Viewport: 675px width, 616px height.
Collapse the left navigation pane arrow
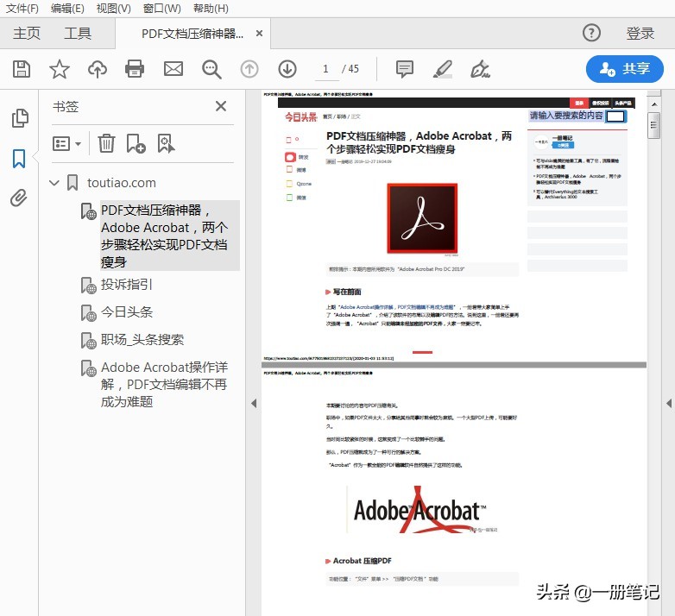[254, 403]
